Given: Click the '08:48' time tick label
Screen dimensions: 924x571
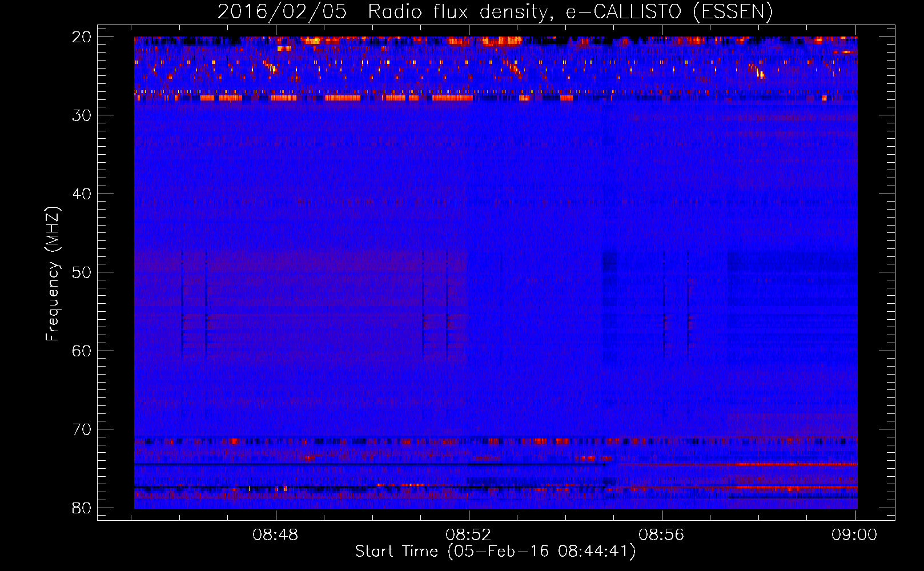Looking at the screenshot, I should [x=276, y=534].
